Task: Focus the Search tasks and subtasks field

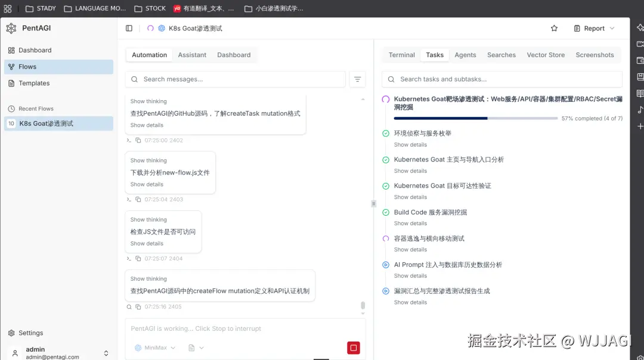Action: tap(502, 79)
